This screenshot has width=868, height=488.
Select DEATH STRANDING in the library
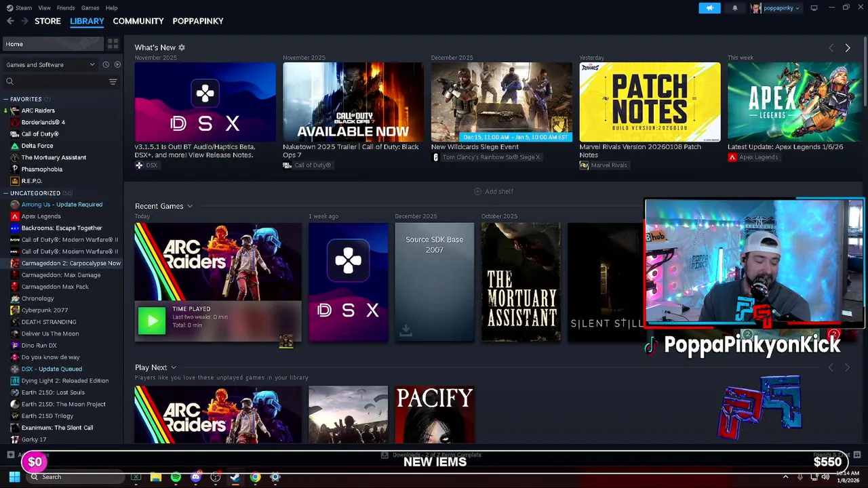click(x=49, y=322)
